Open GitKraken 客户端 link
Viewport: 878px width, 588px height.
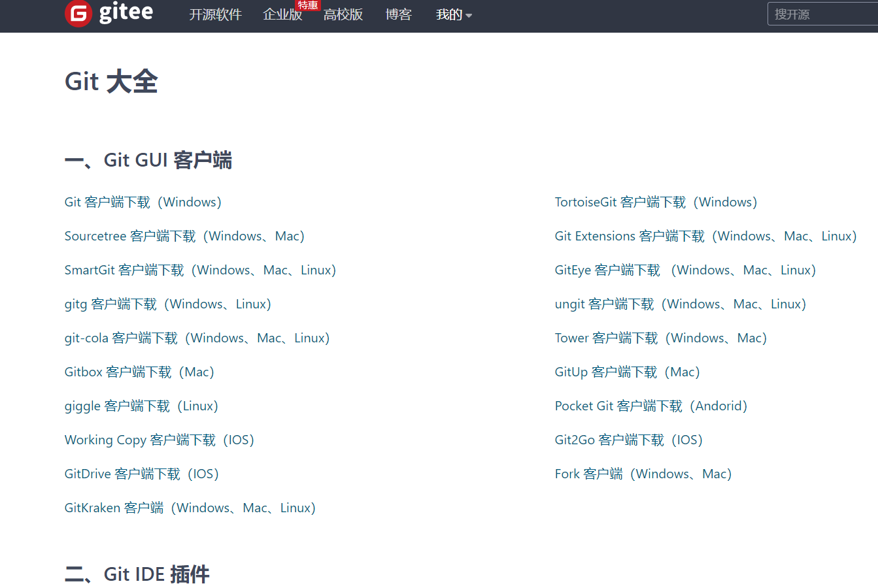190,508
